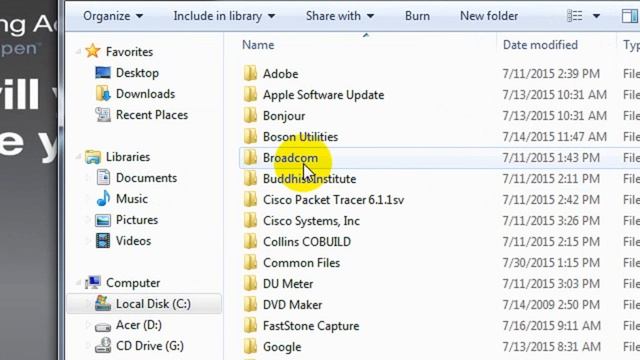Click date 7/14/2009 2:50 PM cell

pos(551,304)
